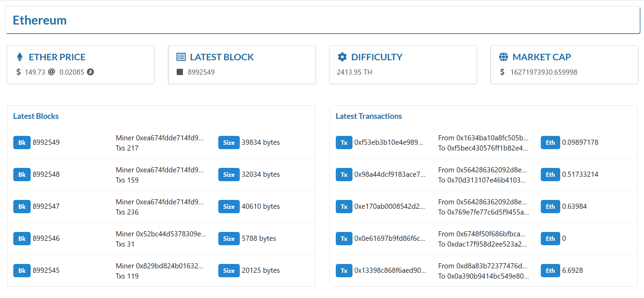Open recipient 0xdac17f958d2ee523a2... address
The height and width of the screenshot is (298, 644).
(487, 244)
